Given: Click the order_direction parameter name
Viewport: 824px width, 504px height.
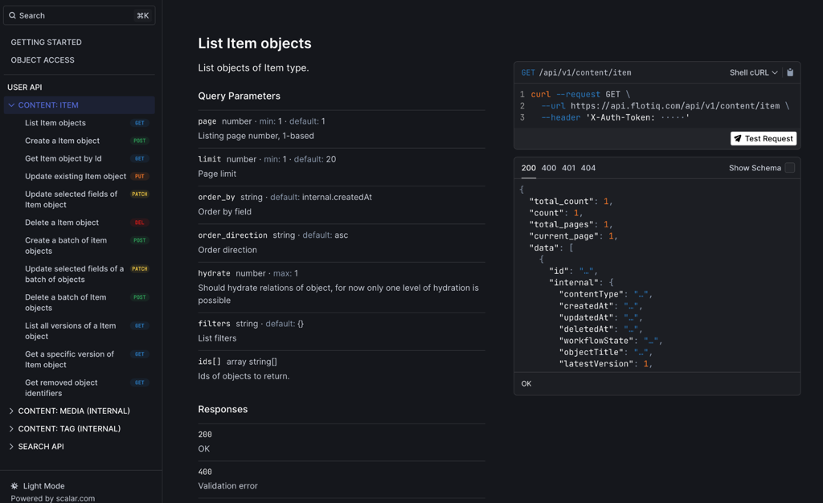Looking at the screenshot, I should click(232, 235).
